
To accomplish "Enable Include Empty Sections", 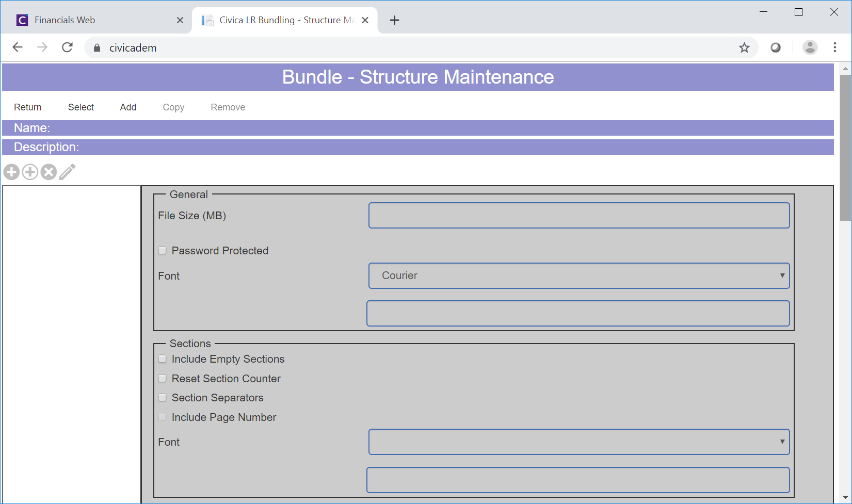I will 163,359.
